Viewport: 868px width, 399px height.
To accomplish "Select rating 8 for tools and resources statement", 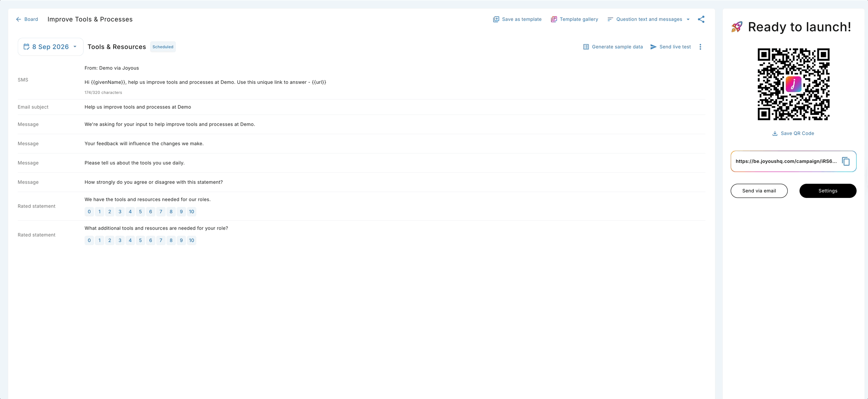I will [x=171, y=212].
